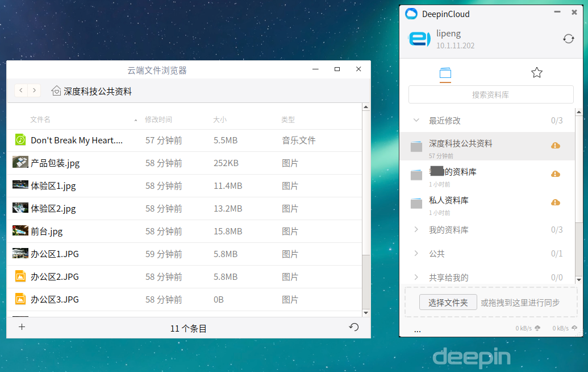588x372 pixels.
Task: Go forward with the right arrow button
Action: 34,90
